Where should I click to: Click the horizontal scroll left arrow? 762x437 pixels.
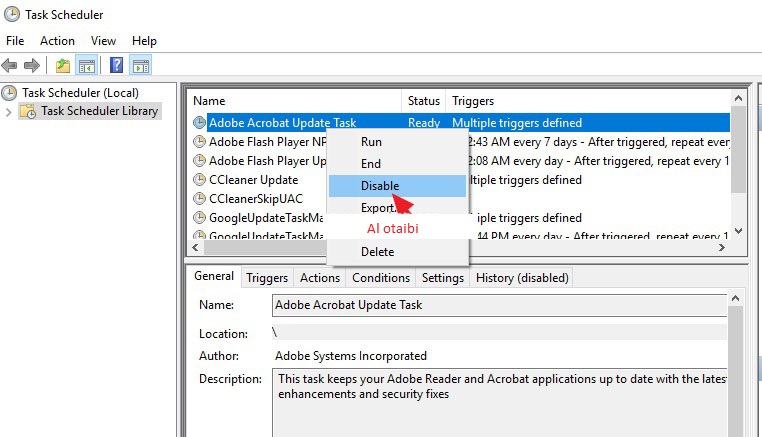pyautogui.click(x=195, y=247)
